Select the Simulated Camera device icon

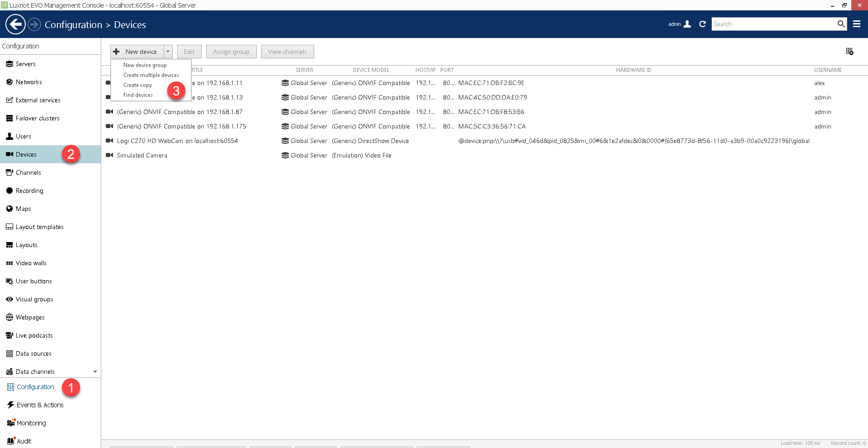(x=109, y=155)
